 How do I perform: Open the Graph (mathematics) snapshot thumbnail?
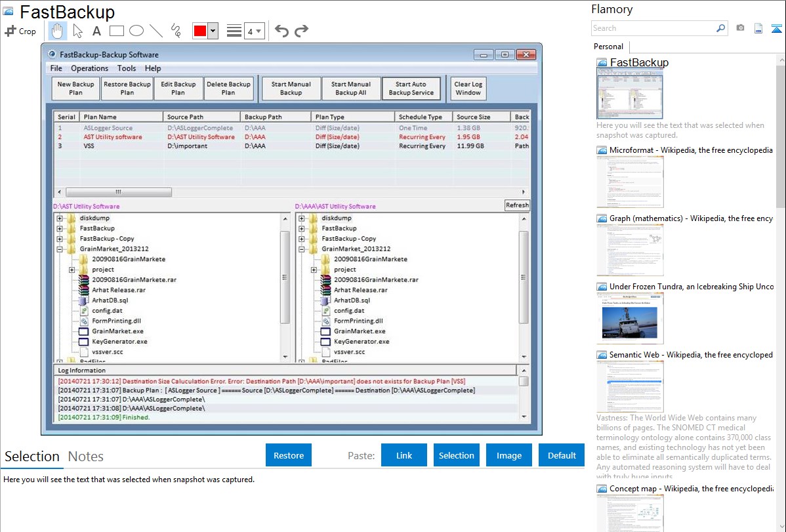[x=630, y=250]
